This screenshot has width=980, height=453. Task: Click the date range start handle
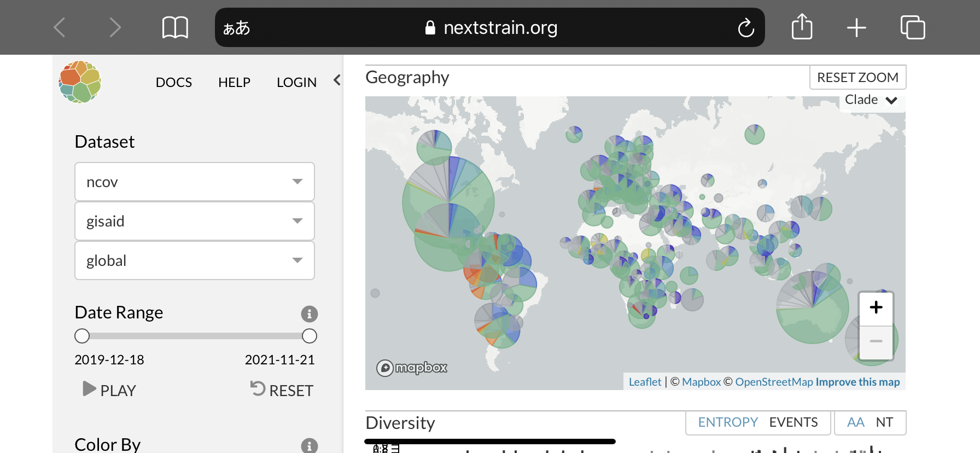click(x=82, y=336)
